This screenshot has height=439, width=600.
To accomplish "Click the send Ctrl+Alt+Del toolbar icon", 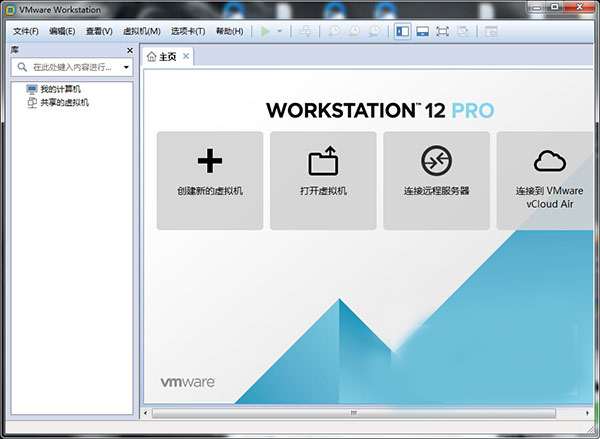I will coord(305,31).
